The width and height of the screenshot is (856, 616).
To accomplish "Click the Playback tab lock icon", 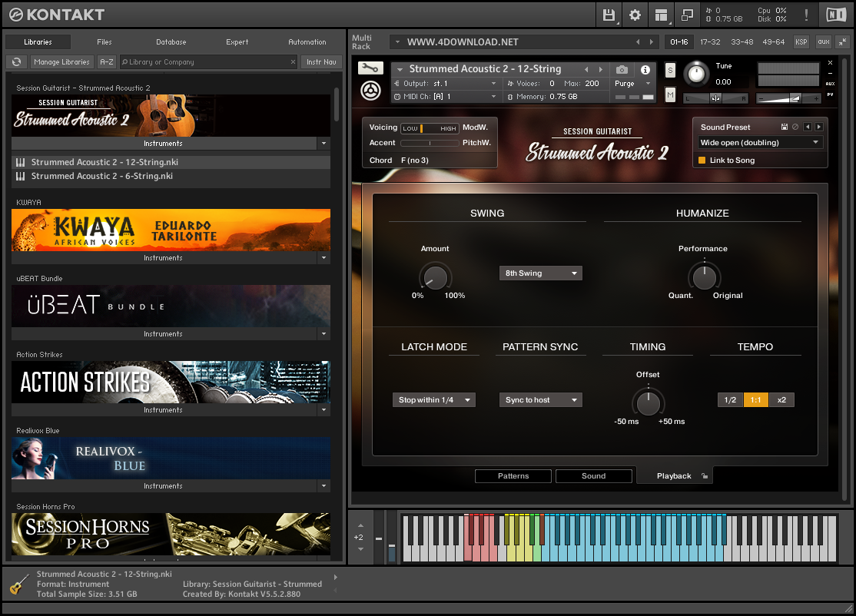I will (705, 476).
